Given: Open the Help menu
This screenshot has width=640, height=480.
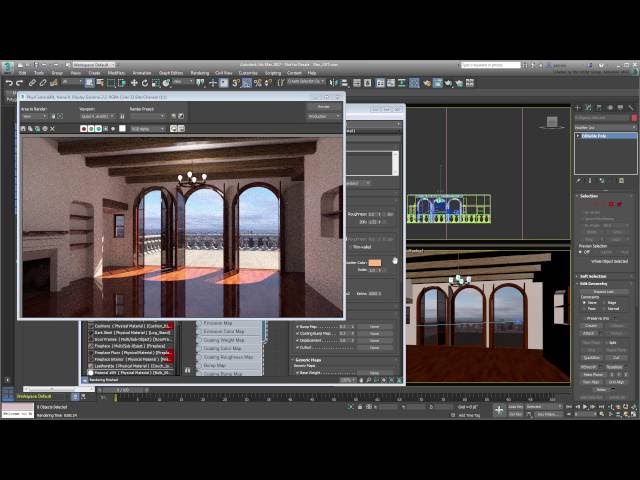Looking at the screenshot, I should tap(312, 73).
